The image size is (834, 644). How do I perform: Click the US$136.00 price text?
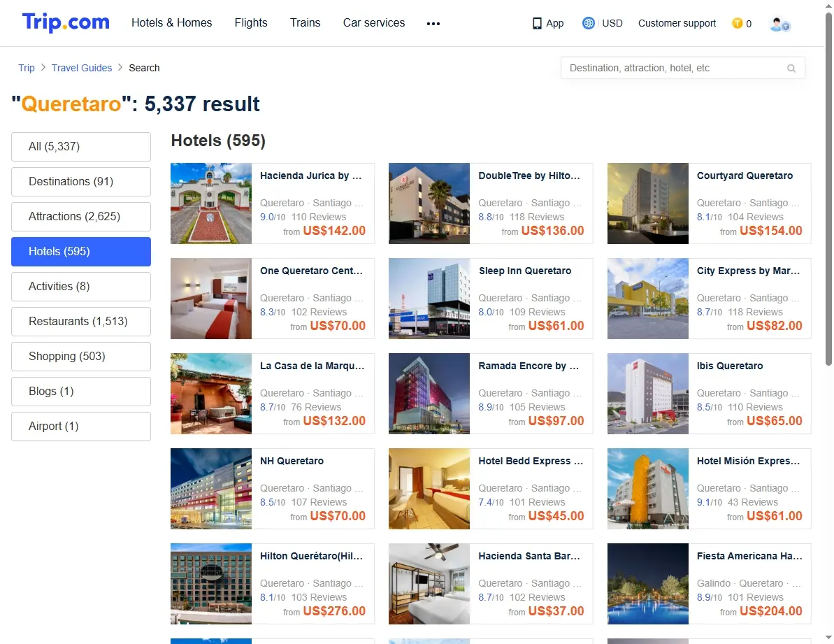click(553, 231)
